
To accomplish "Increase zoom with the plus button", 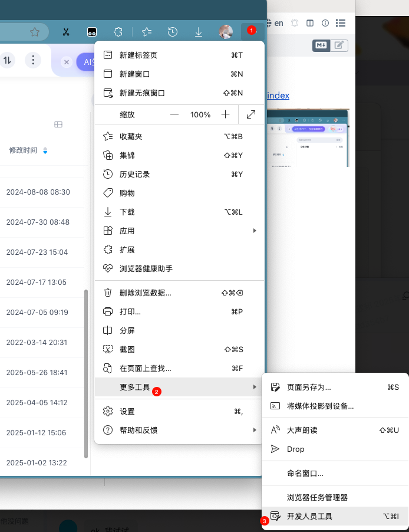I will [225, 114].
